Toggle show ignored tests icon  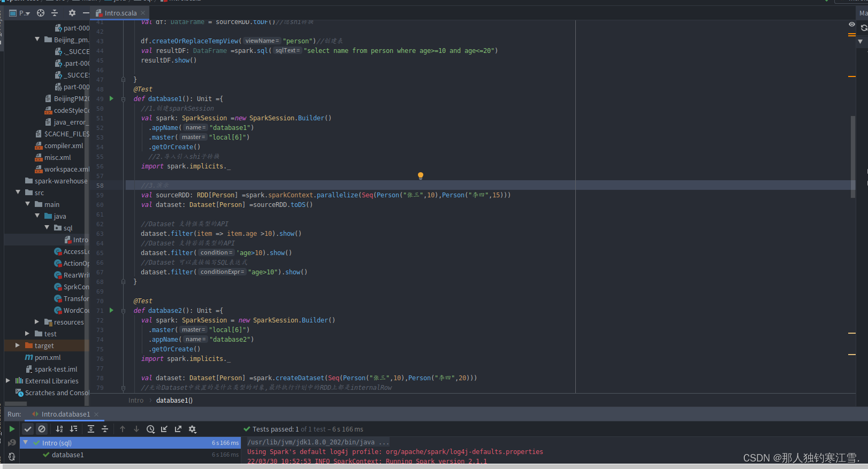pyautogui.click(x=42, y=429)
